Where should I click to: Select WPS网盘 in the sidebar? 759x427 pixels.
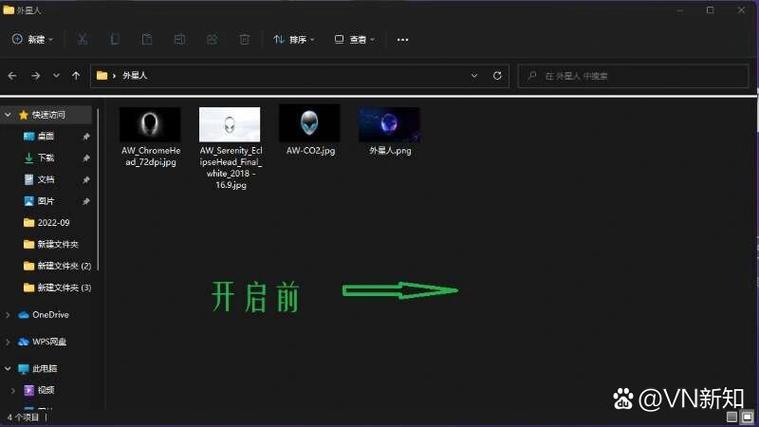click(42, 342)
